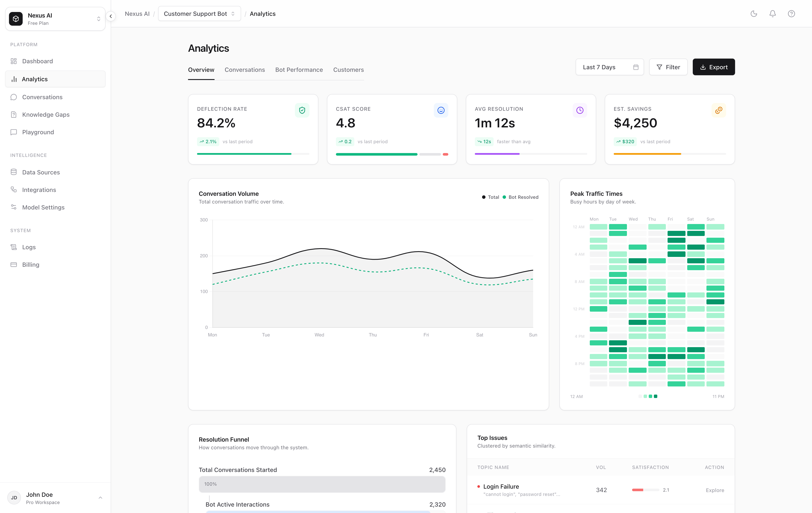Switch to the Customers tab
This screenshot has width=812, height=513.
pos(348,70)
